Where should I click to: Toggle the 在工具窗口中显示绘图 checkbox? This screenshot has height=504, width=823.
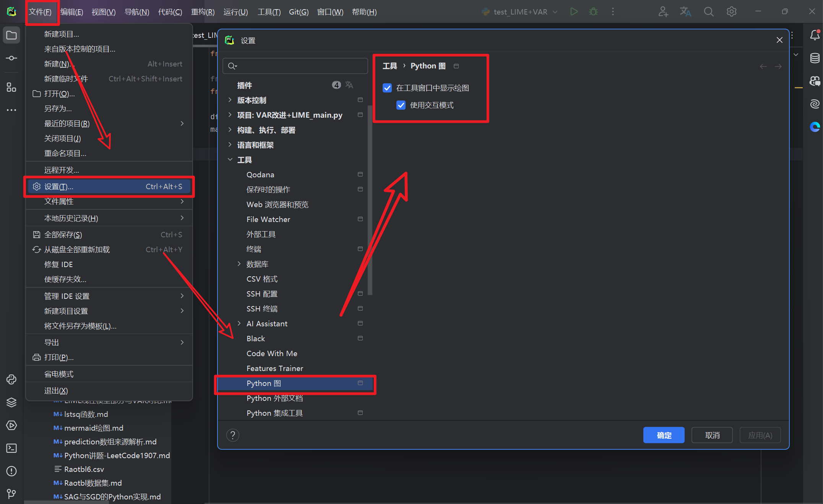pyautogui.click(x=387, y=88)
